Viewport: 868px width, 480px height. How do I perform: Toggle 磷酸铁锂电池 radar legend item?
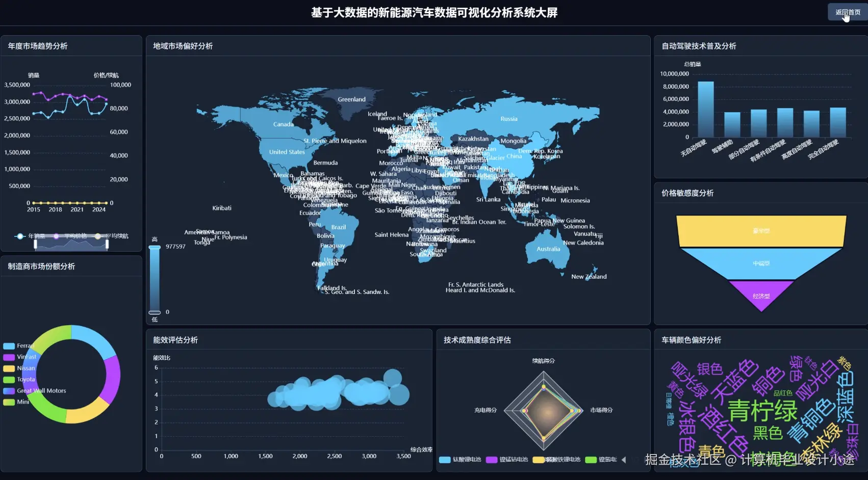(x=556, y=460)
